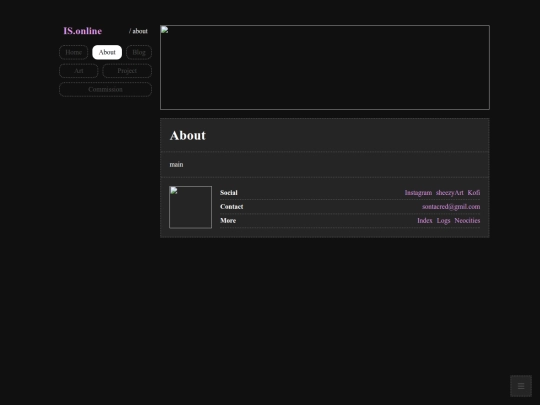Open the hamburger menu button at bottom corner
The width and height of the screenshot is (540, 405).
point(521,386)
